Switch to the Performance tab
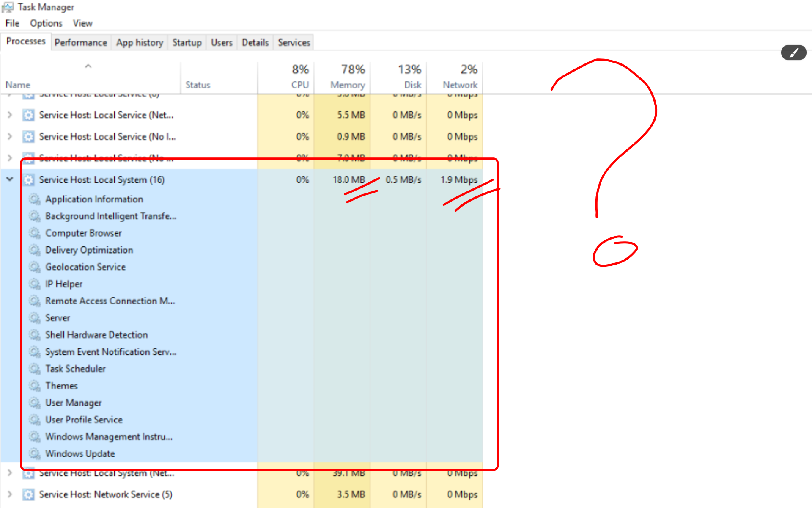 81,43
